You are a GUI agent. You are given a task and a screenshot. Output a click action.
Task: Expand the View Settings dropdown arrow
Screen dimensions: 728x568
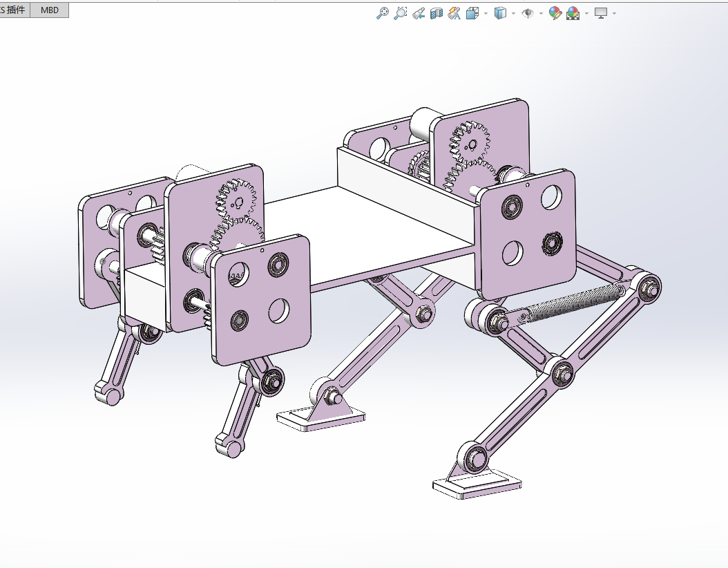(614, 13)
